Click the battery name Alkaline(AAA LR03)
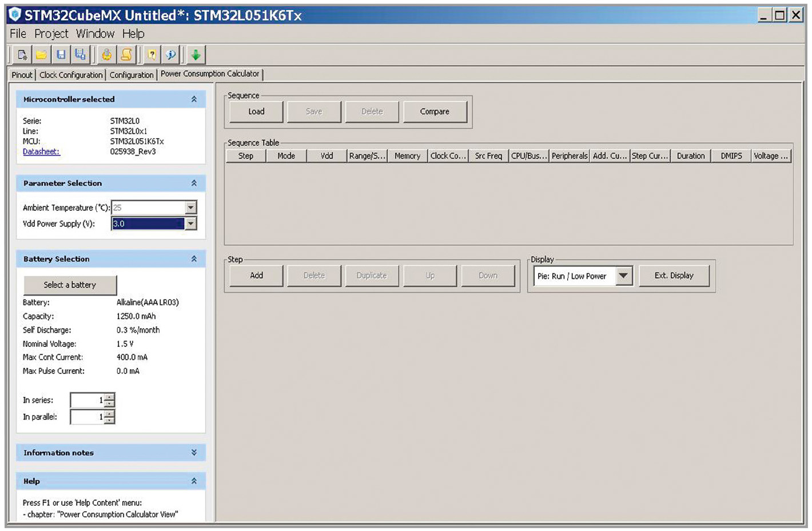Viewport: 812px width, 531px height. click(148, 302)
